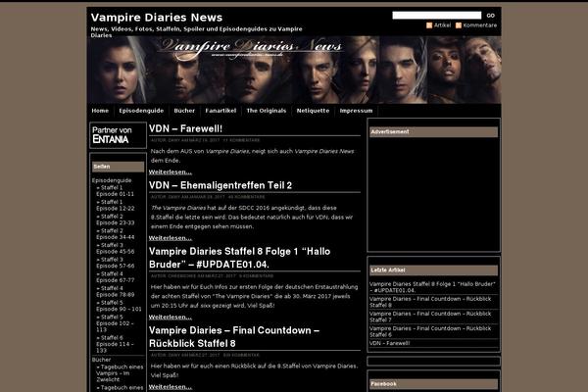Screen dimensions: 588x392
Task: Click the Kommentare RSS feed icon
Action: coord(459,25)
